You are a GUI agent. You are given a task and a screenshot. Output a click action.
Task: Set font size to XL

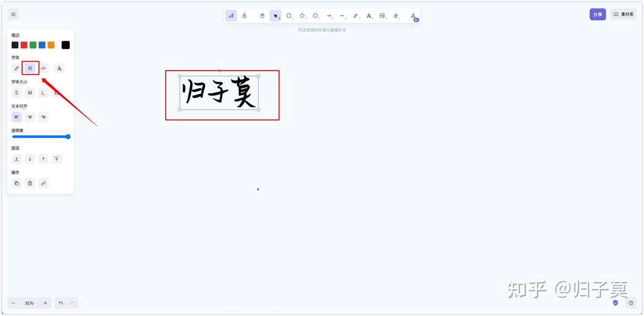click(56, 93)
